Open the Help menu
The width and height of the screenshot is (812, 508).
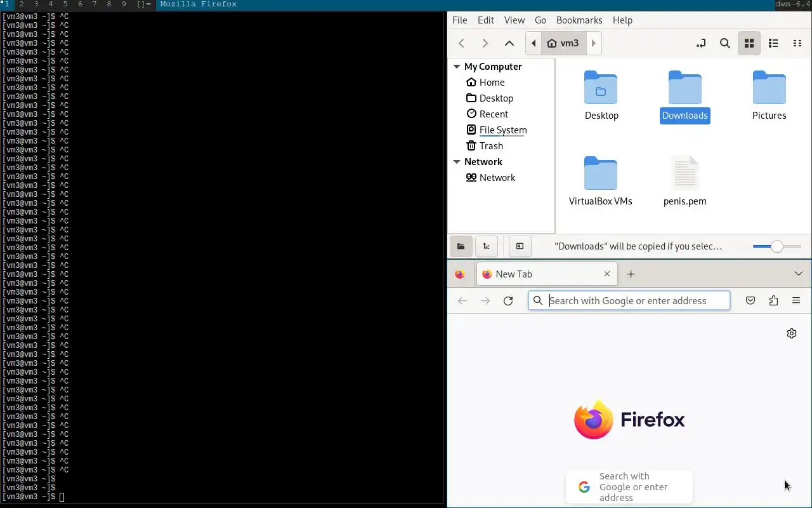(622, 20)
